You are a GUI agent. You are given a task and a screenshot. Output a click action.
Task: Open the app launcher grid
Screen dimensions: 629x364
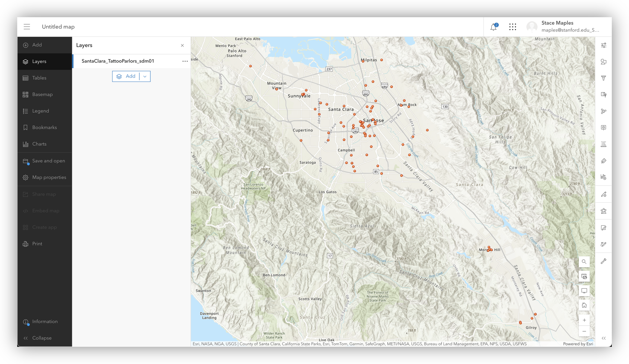click(x=512, y=27)
